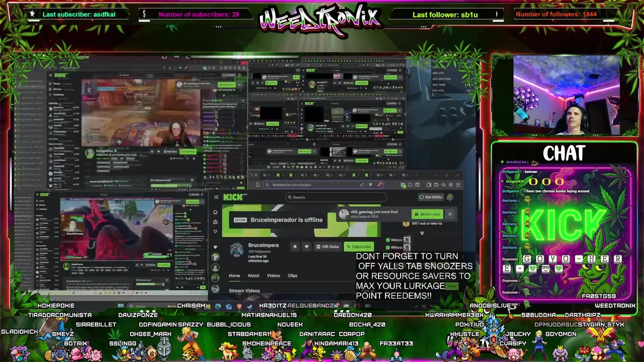This screenshot has height=362, width=644.
Task: Open the hamburger menu in Bruceimperador Kick window
Action: click(216, 197)
